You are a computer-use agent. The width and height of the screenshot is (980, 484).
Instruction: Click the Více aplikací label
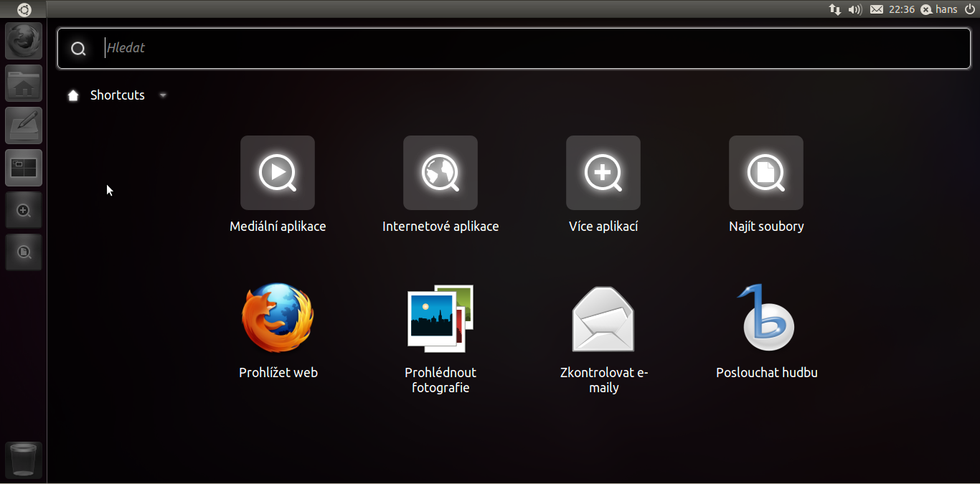click(603, 227)
